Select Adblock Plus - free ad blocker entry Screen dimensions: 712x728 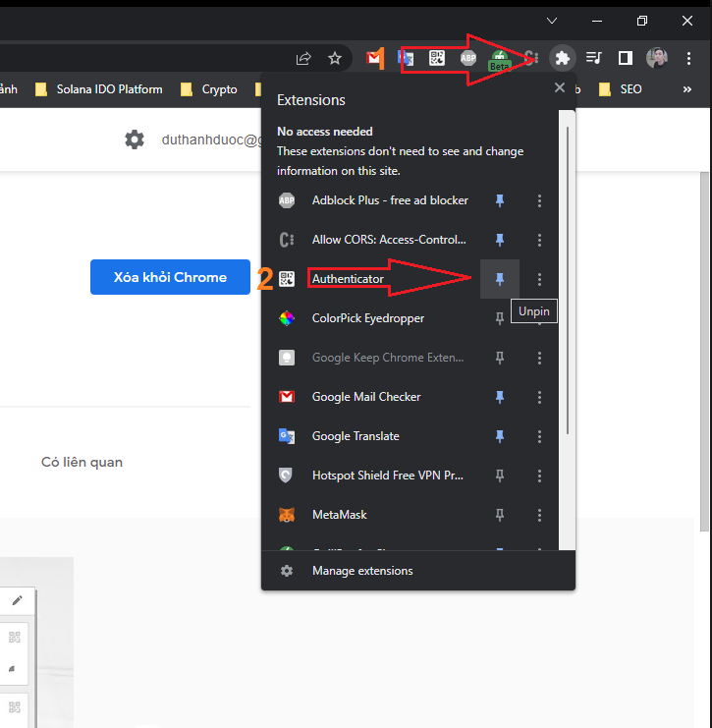pyautogui.click(x=374, y=200)
